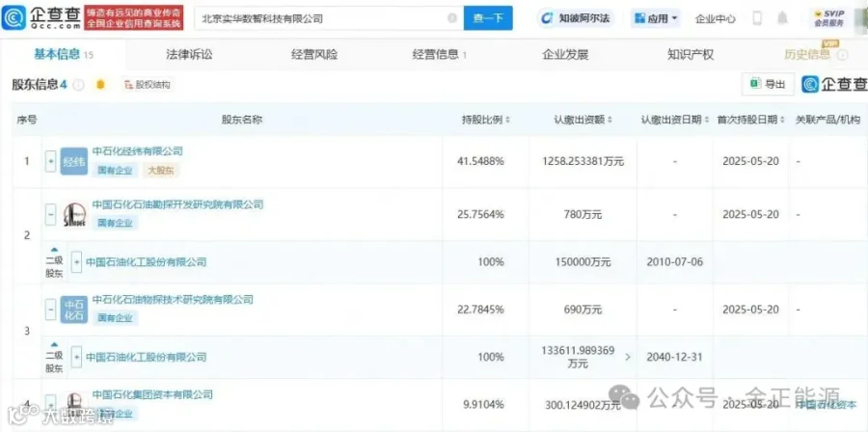Sort the table by 持股比例 column

pos(486,120)
